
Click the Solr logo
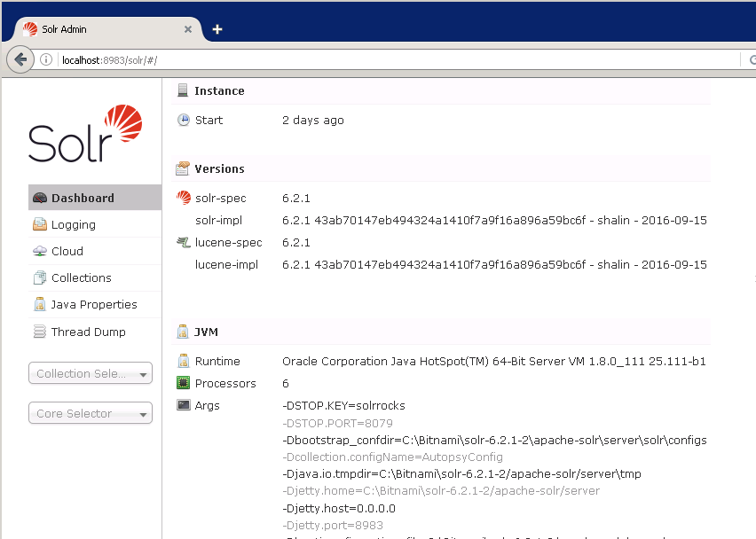[x=85, y=134]
